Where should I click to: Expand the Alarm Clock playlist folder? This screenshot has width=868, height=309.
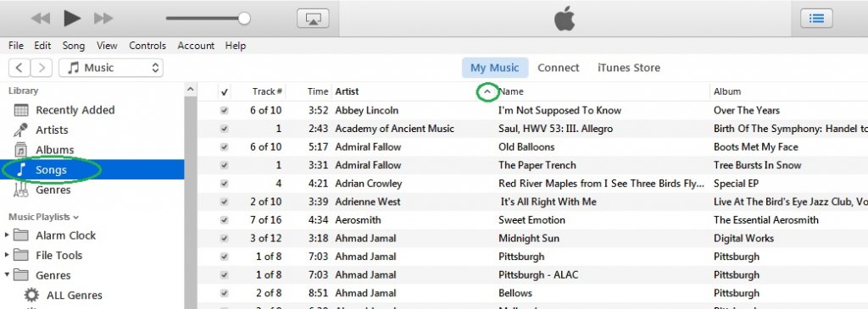pyautogui.click(x=7, y=235)
